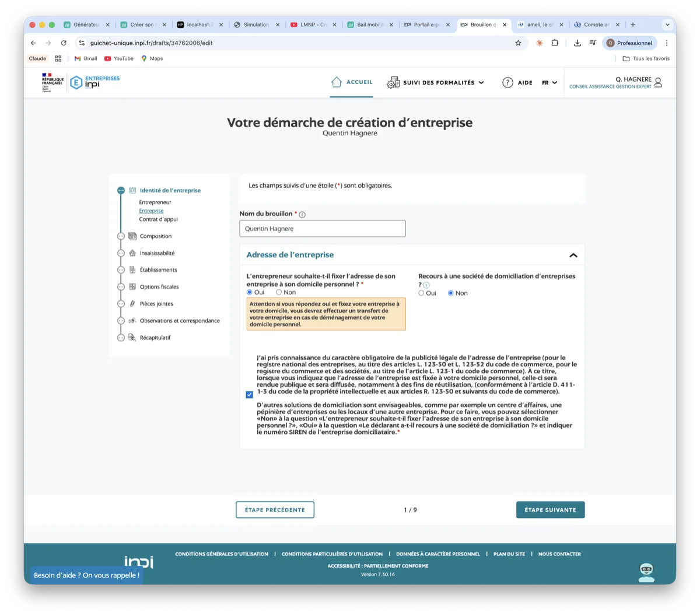Open the info tooltip beside Nom du brouillon

click(302, 214)
